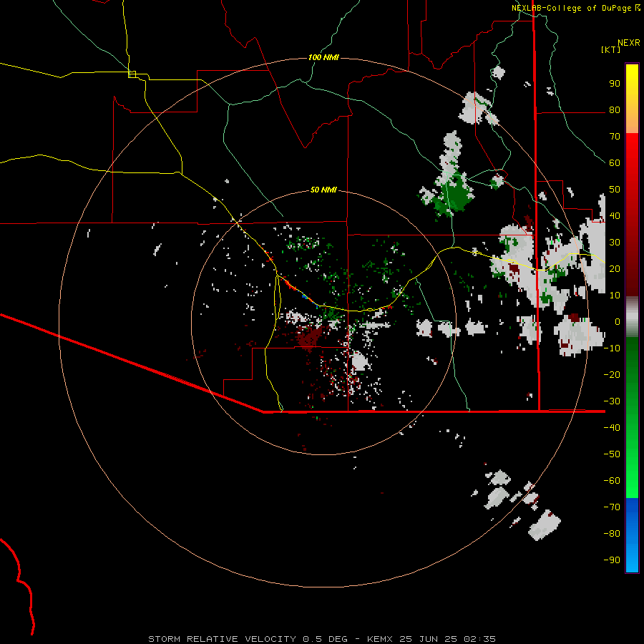Viewport: 644px width, 644px height.
Task: Click the 70 value on velocity scale
Action: pyautogui.click(x=615, y=137)
